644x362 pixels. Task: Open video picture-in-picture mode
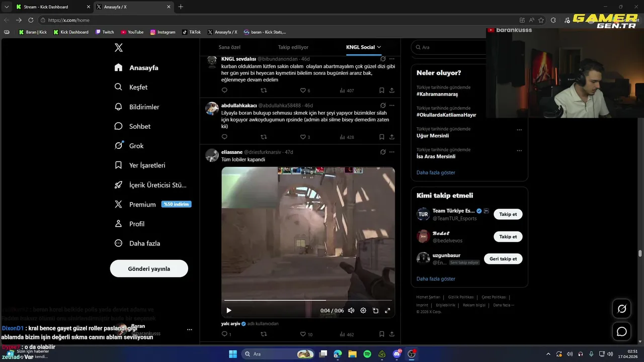[x=375, y=311]
